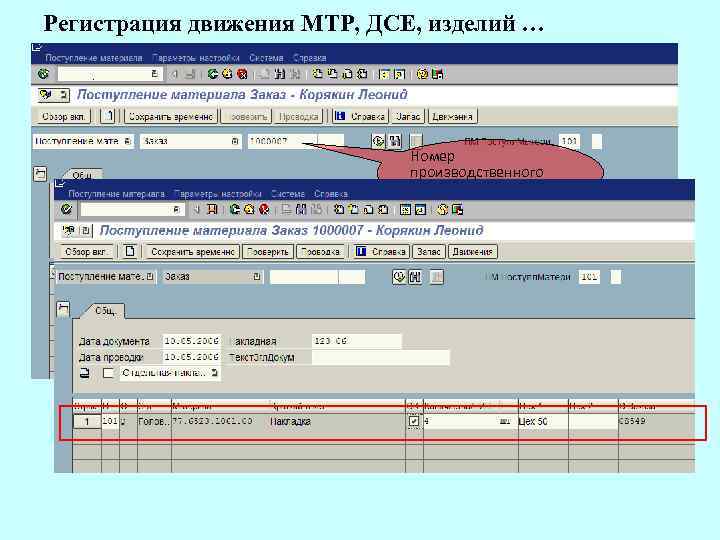Click the Дата проводки date field
Image resolution: width=720 pixels, height=540 pixels.
(191, 357)
